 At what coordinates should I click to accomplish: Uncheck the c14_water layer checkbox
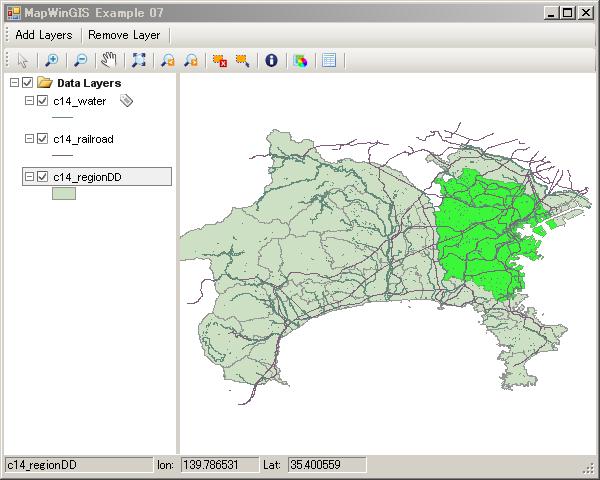pos(43,101)
